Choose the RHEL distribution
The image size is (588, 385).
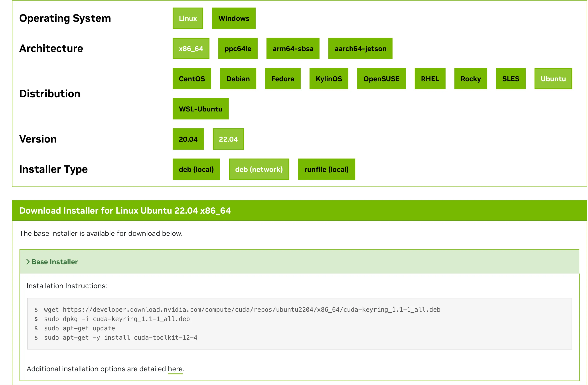[x=430, y=79]
